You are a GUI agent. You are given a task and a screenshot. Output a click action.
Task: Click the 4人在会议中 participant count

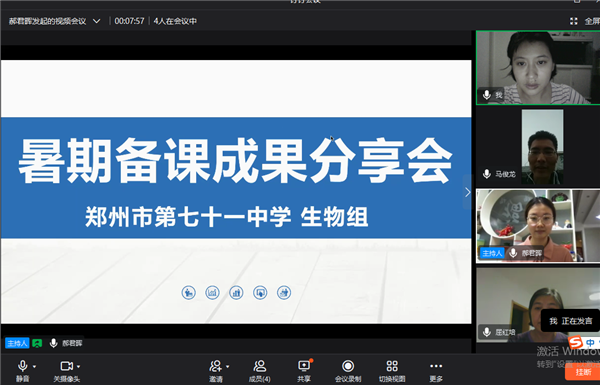tap(175, 21)
